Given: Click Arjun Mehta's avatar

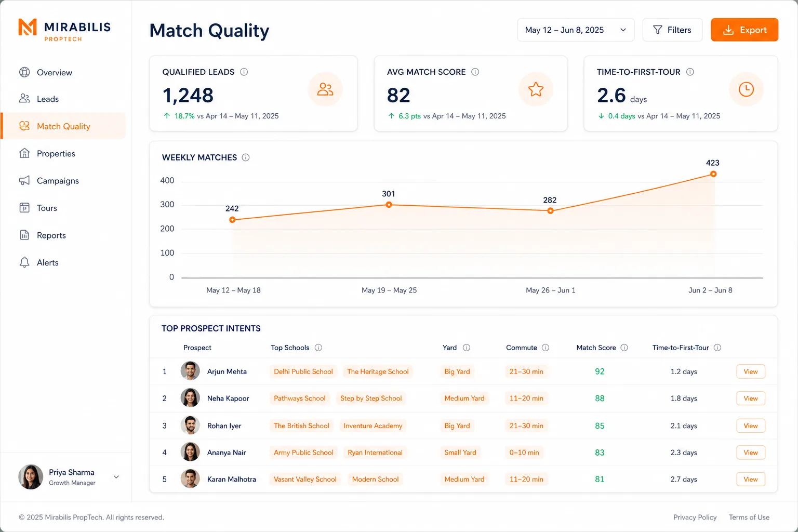Looking at the screenshot, I should [190, 371].
